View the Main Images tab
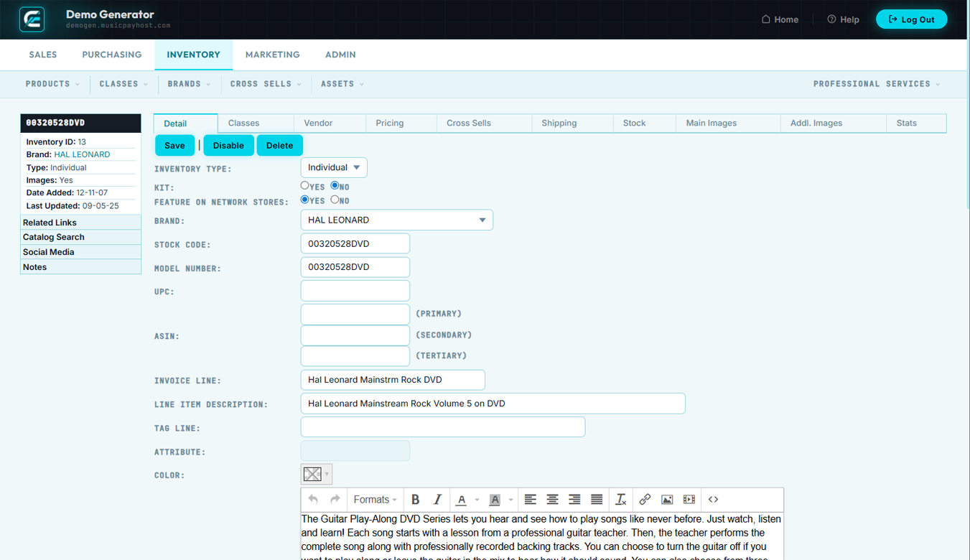970x560 pixels. [728, 123]
